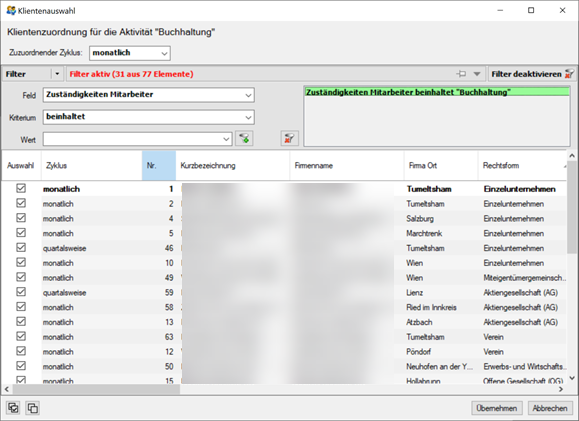The image size is (579, 421).
Task: Click the Abbrechen button
Action: [x=550, y=408]
